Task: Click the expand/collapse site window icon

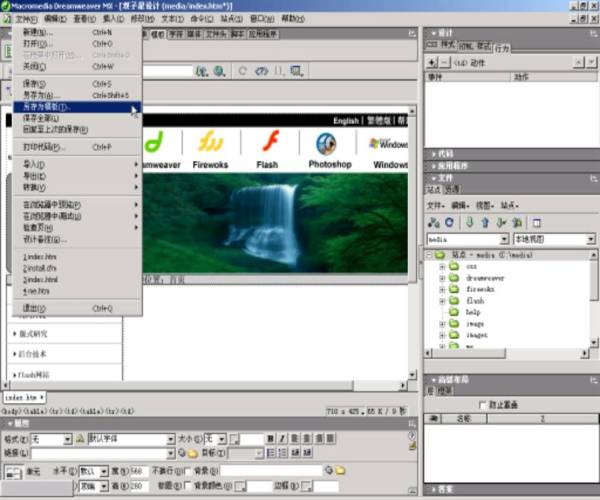Action: pyautogui.click(x=536, y=223)
